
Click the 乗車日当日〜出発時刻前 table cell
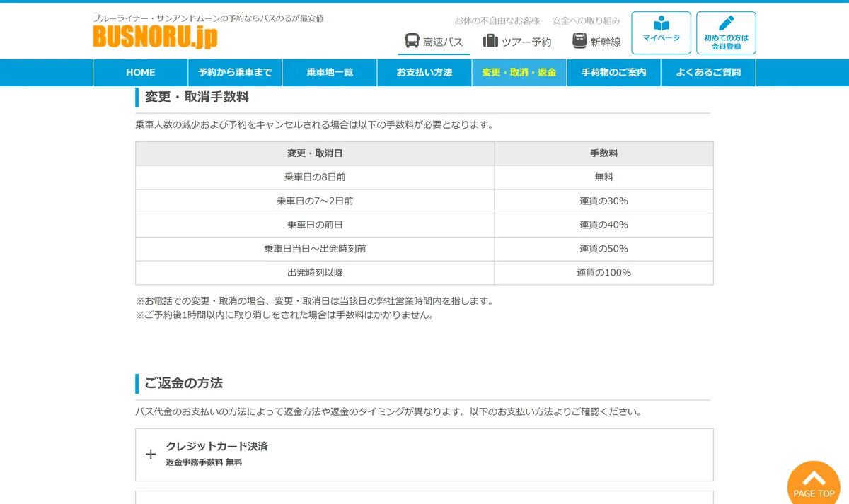(315, 249)
